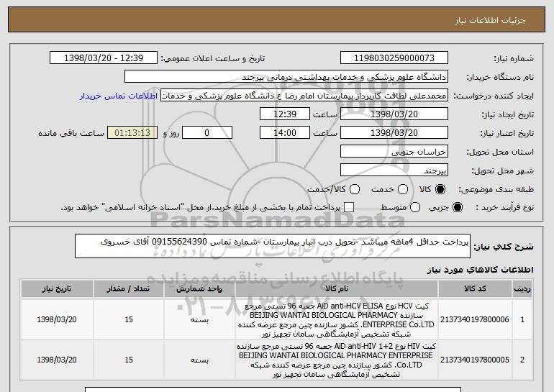Viewport: 554px width, 392px height.
Task: Click the validity deadline time 14:00
Action: pos(285,133)
